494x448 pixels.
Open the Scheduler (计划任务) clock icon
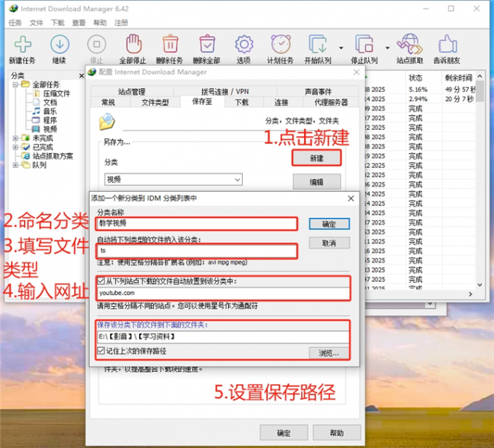280,44
